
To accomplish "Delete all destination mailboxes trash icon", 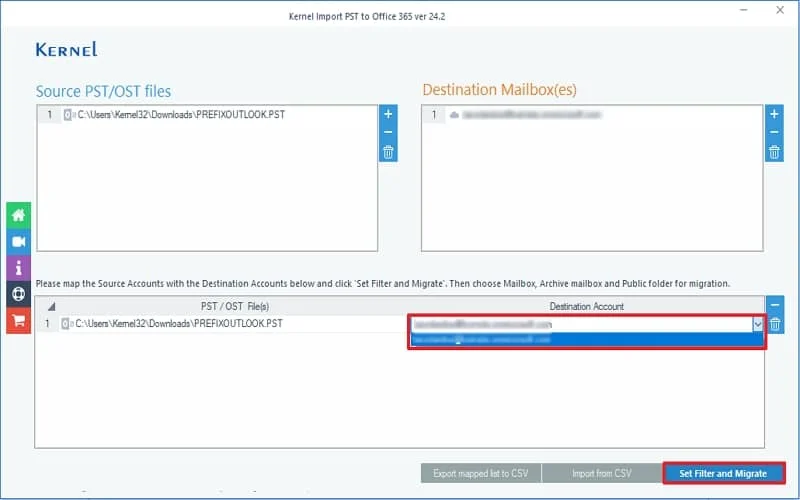I will tap(774, 152).
